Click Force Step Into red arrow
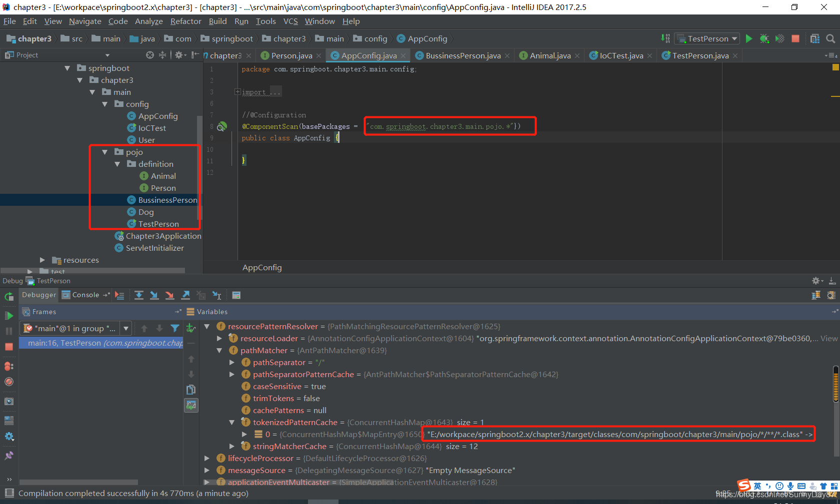This screenshot has width=840, height=504. 170,295
